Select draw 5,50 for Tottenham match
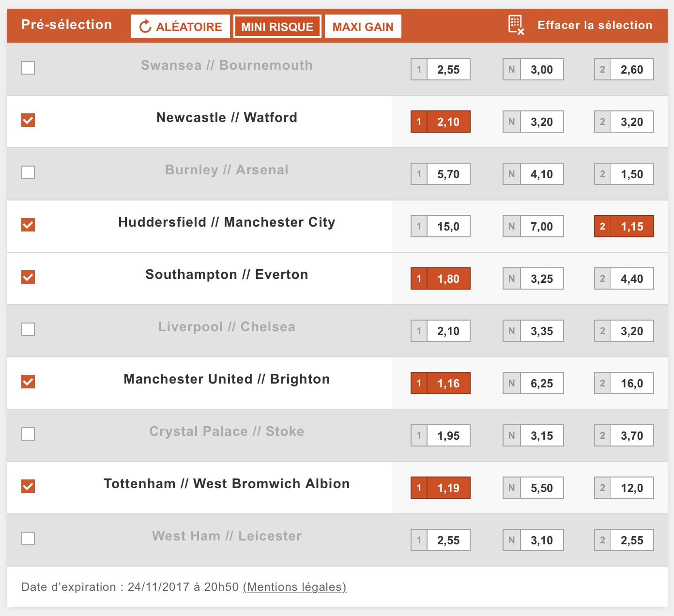Viewport: 674px width, 616px height. pos(533,488)
